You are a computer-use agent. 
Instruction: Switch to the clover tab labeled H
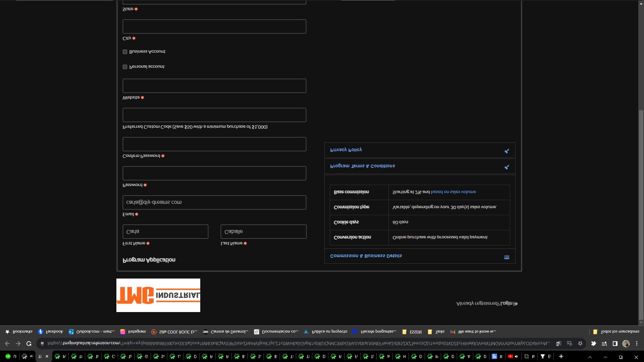(x=401, y=356)
